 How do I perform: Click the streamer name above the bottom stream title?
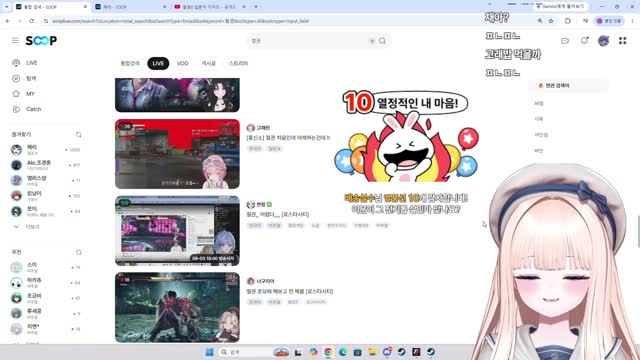[x=266, y=281]
